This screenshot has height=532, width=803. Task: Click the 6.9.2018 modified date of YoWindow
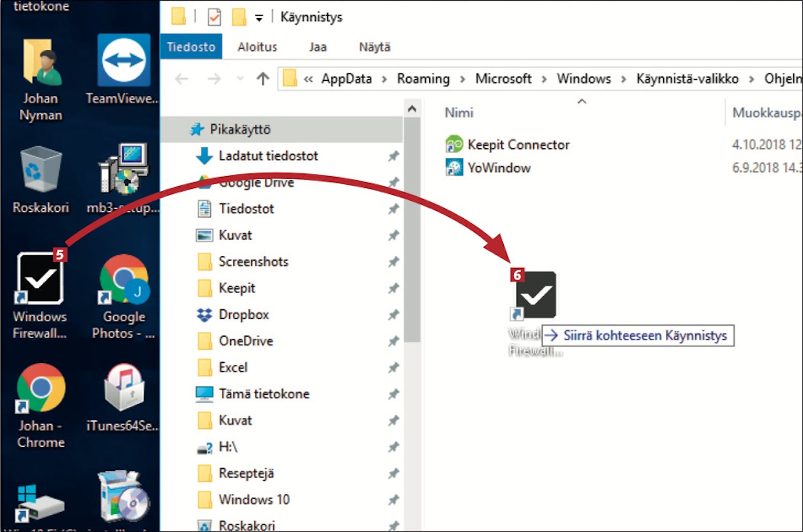767,168
